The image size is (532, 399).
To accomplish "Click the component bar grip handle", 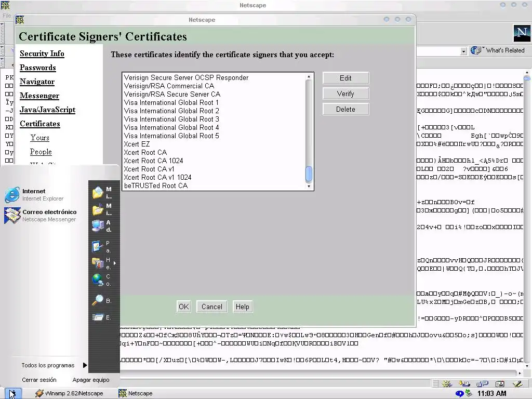I will coord(435,384).
